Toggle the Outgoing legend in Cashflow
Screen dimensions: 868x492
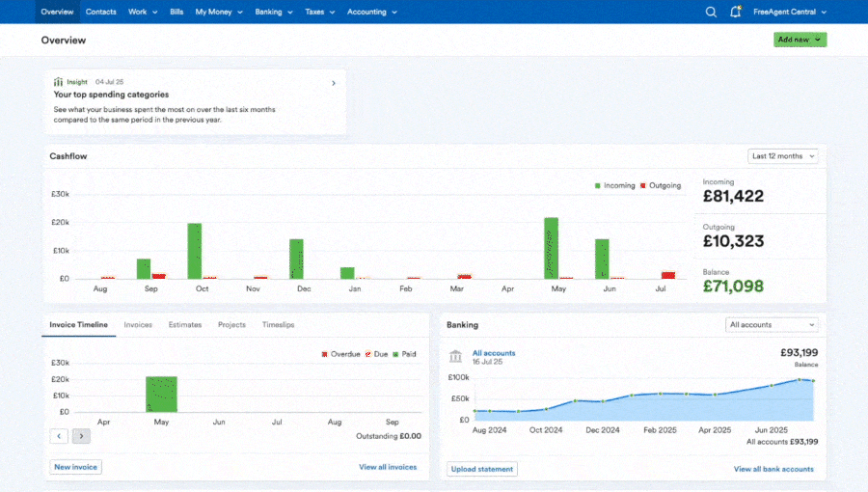(x=661, y=185)
